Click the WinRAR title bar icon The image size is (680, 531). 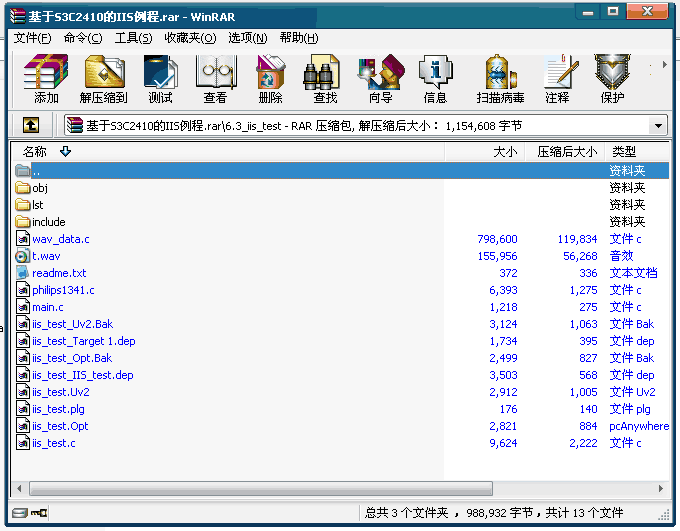18,16
